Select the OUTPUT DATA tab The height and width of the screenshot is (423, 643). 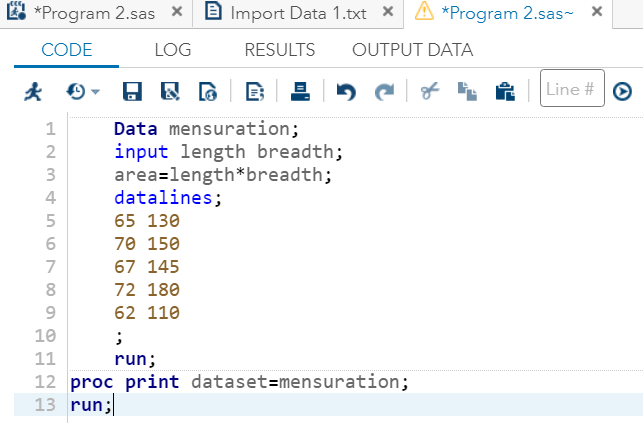click(x=413, y=50)
